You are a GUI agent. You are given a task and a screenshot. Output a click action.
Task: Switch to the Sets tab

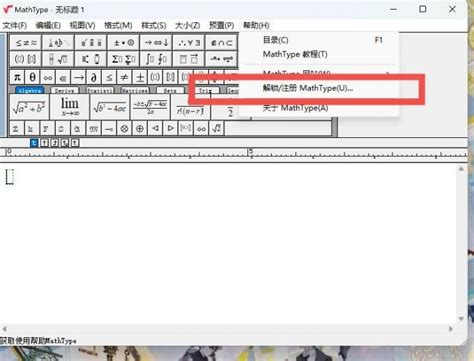coord(170,90)
